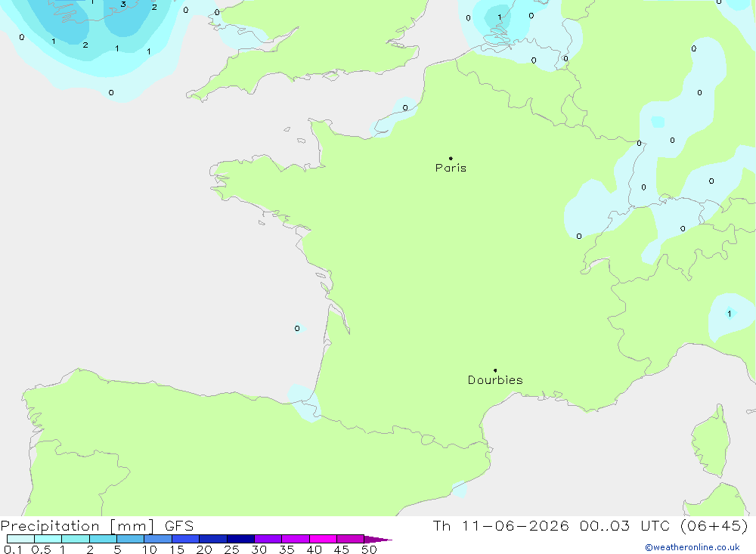The height and width of the screenshot is (554, 756).
Task: Click the legend scale value 50
Action: 369,549
